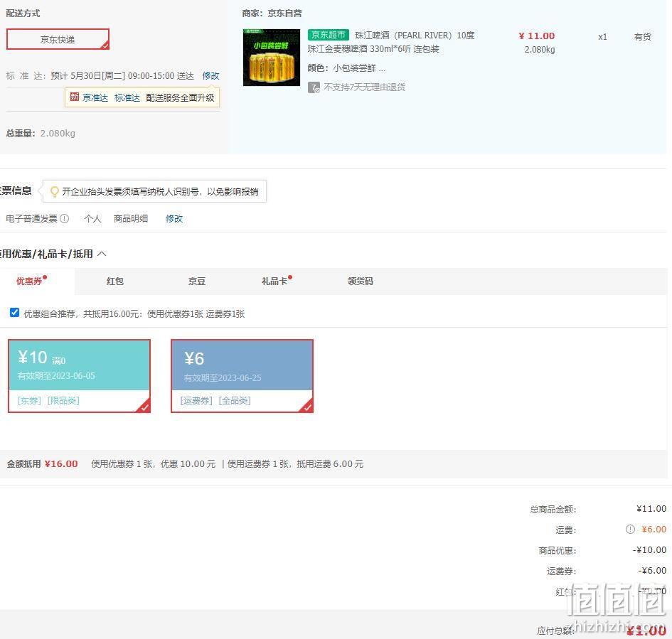Image resolution: width=672 pixels, height=639 pixels.
Task: Open 标准达 link in delivery notice
Action: [127, 97]
